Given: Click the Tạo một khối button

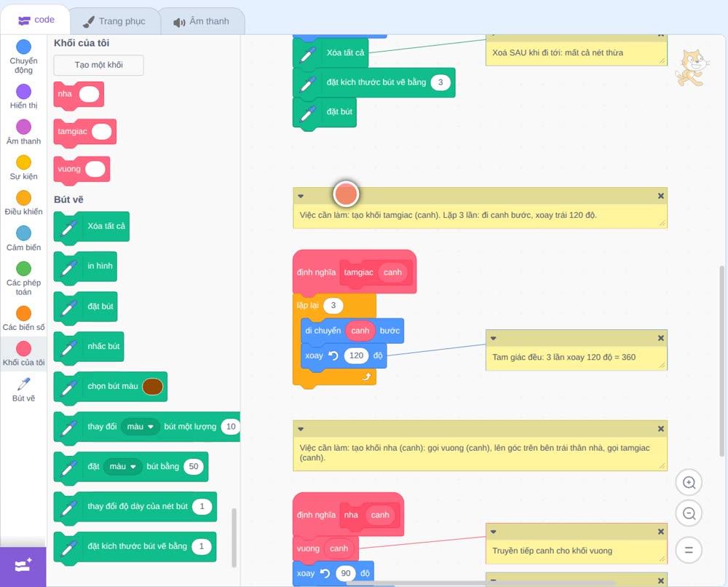Looking at the screenshot, I should [99, 65].
